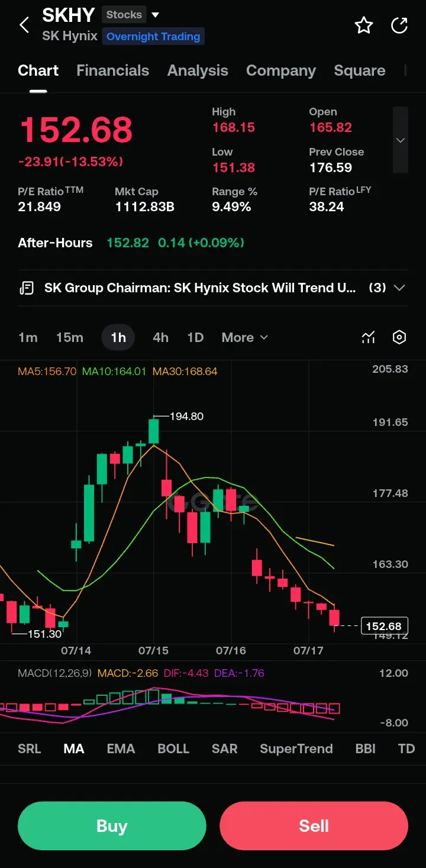Tap the Overnight Trading badge
Viewport: 426px width, 868px height.
(x=153, y=36)
